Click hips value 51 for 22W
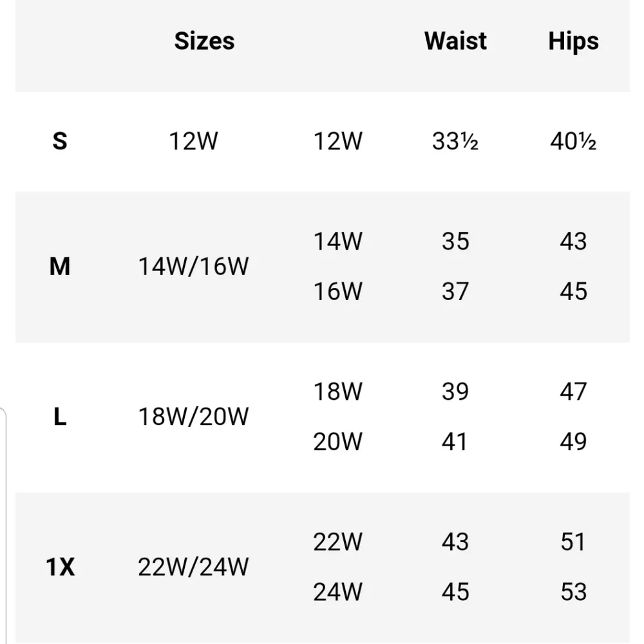Viewport: 644px width, 644px height. click(x=573, y=542)
